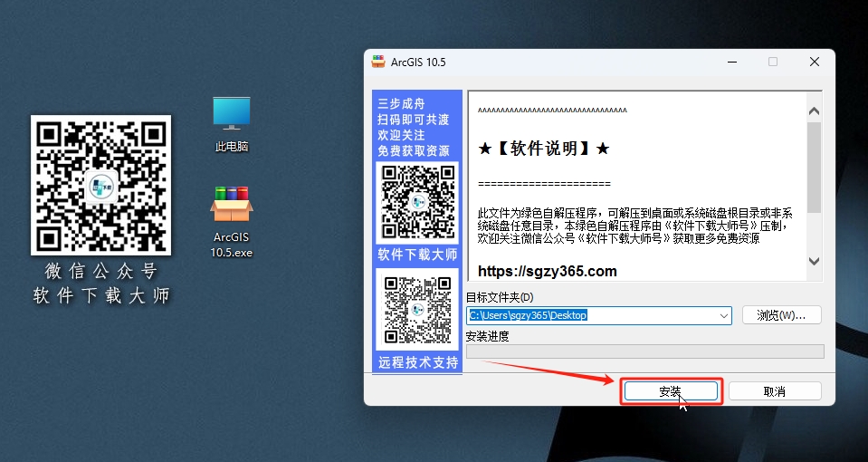Click the 浏览(W)... button
The height and width of the screenshot is (462, 868).
[x=781, y=315]
